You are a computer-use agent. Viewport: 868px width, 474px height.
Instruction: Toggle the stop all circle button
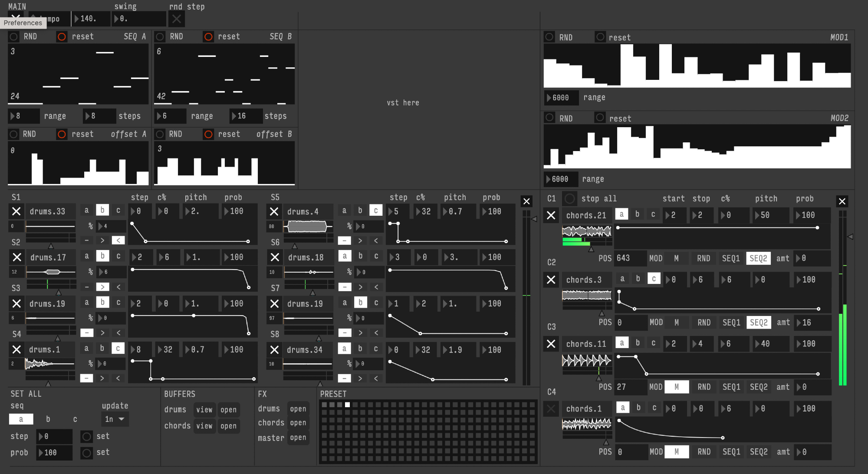coord(569,199)
